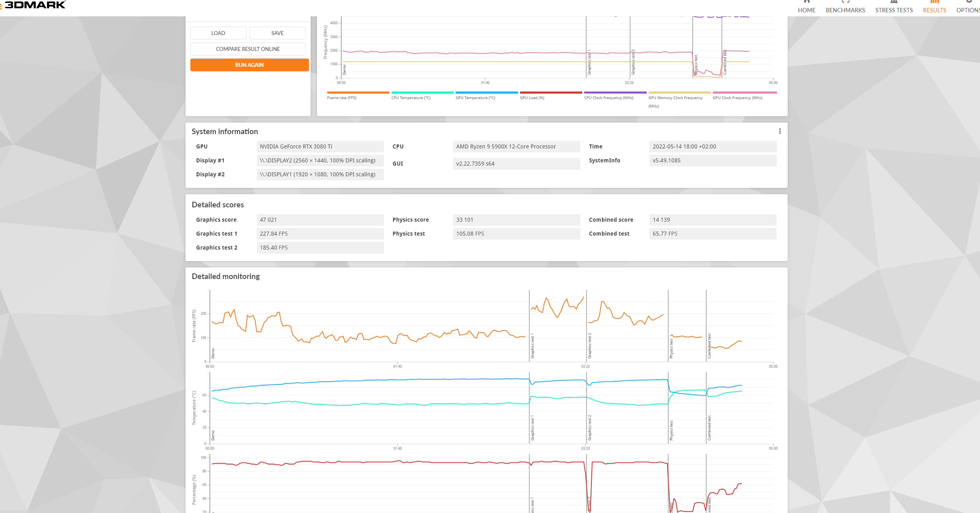
Task: Open the Options gear icon
Action: (969, 2)
